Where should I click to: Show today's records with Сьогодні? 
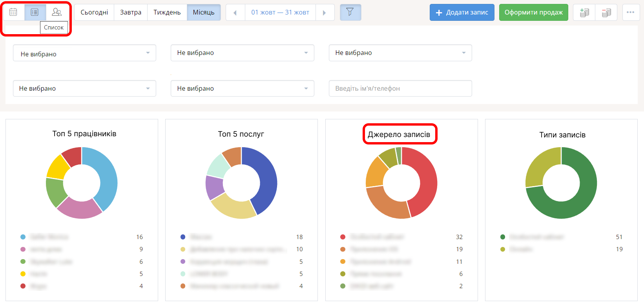[x=94, y=13]
